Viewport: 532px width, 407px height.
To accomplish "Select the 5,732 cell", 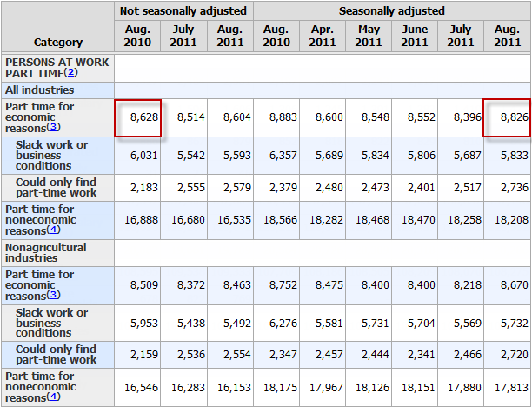I will 508,324.
